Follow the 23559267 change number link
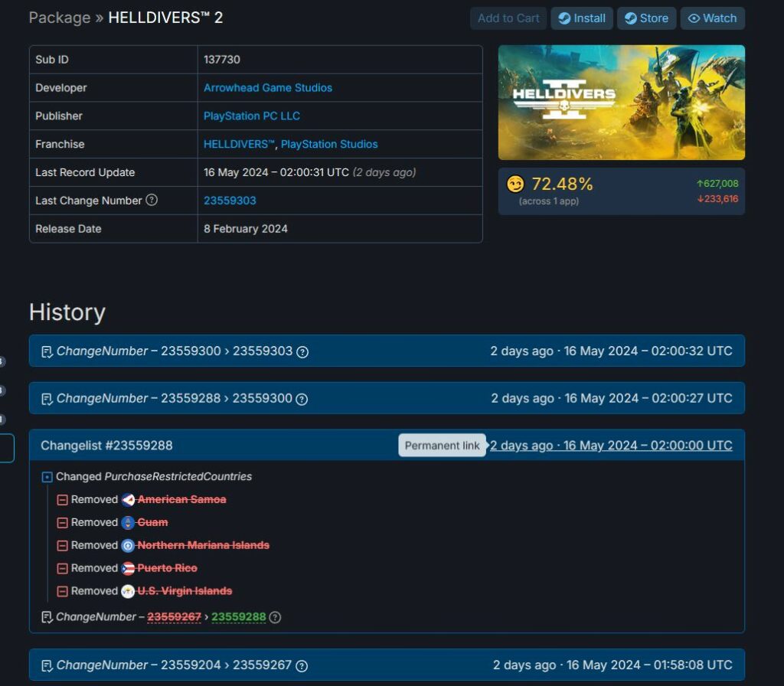 [173, 617]
